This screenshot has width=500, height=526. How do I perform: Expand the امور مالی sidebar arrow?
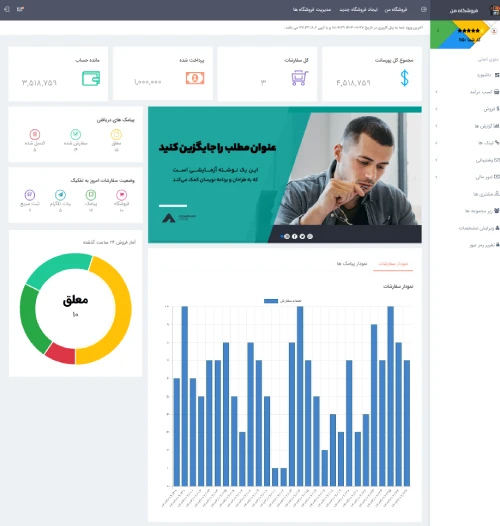[x=436, y=177]
